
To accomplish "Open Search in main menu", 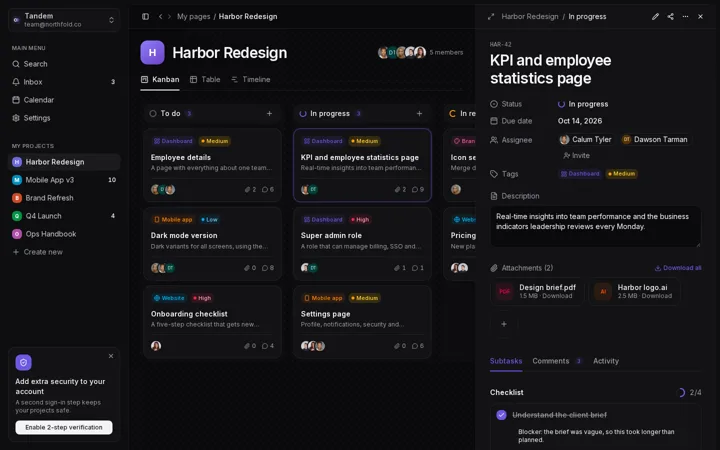I will tap(64, 64).
